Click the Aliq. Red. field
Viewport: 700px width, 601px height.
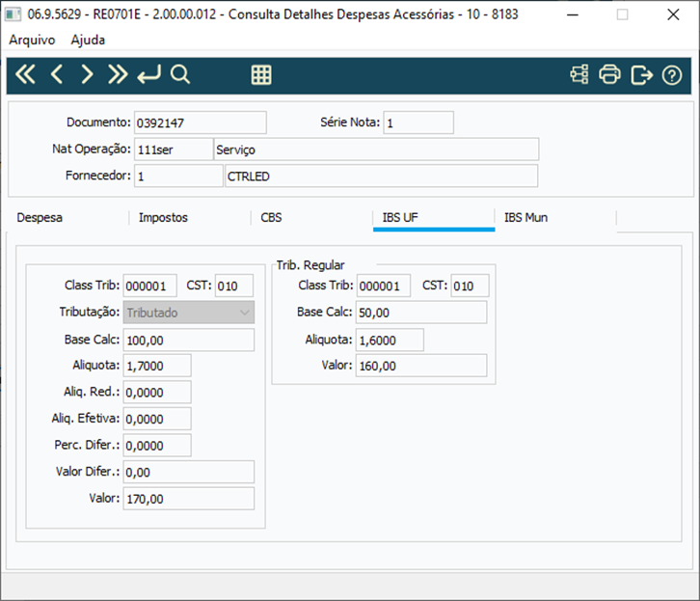tap(157, 392)
